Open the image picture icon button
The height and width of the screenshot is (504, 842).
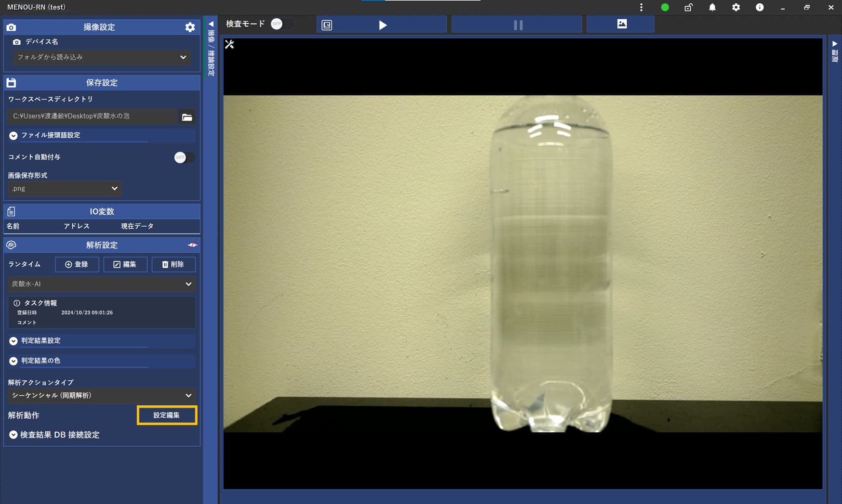click(621, 24)
